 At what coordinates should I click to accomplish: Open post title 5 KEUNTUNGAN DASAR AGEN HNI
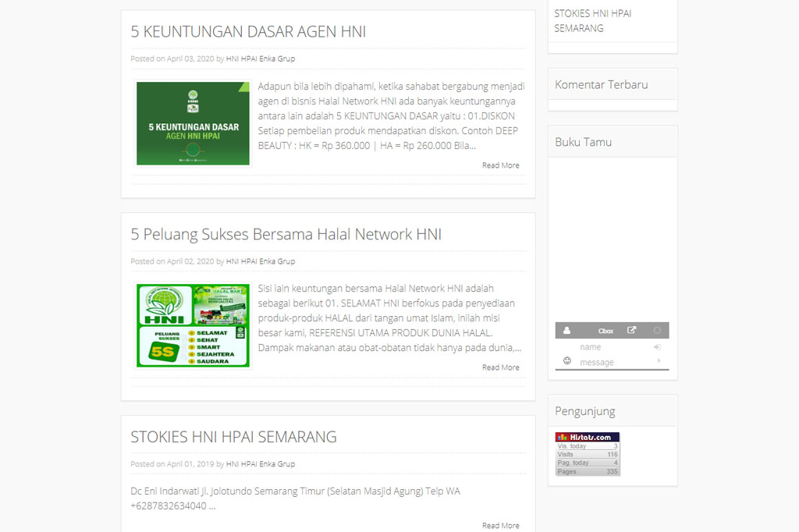248,32
